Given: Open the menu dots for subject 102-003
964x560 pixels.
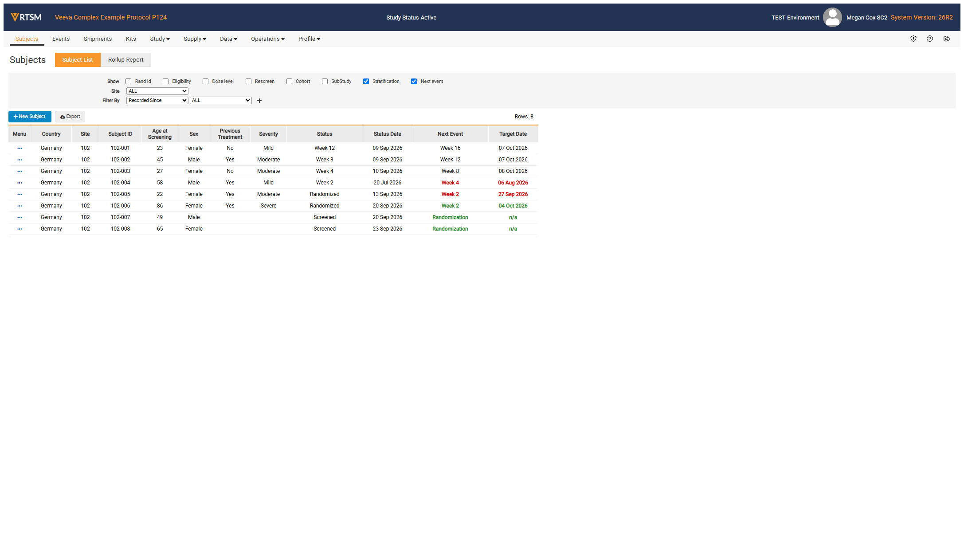Looking at the screenshot, I should tap(20, 172).
